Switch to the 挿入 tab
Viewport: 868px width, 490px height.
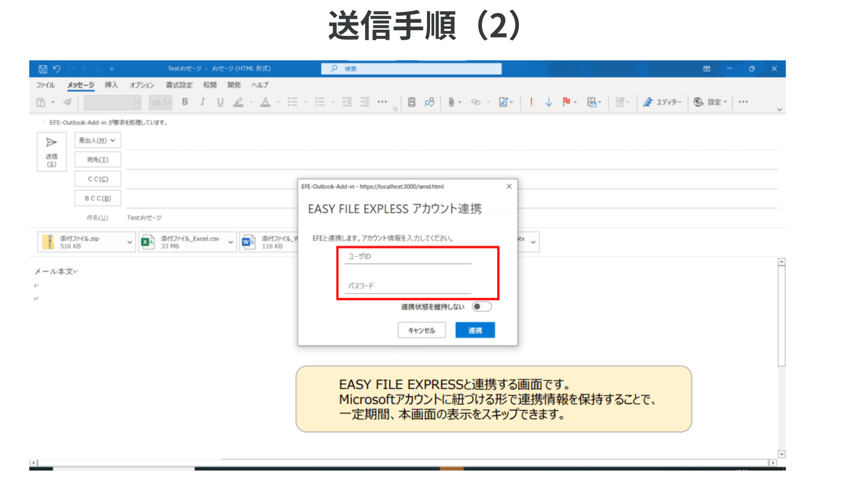coord(111,85)
